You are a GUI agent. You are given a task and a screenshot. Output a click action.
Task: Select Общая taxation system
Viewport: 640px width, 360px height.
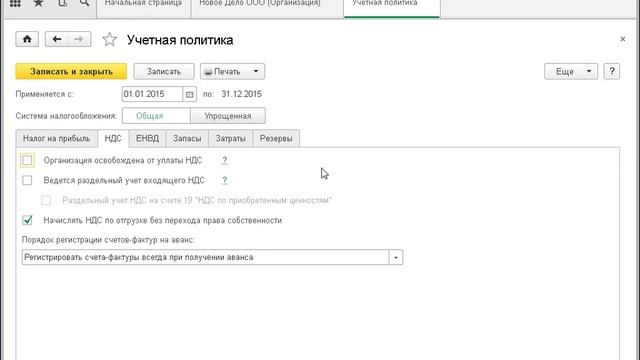coord(156,116)
